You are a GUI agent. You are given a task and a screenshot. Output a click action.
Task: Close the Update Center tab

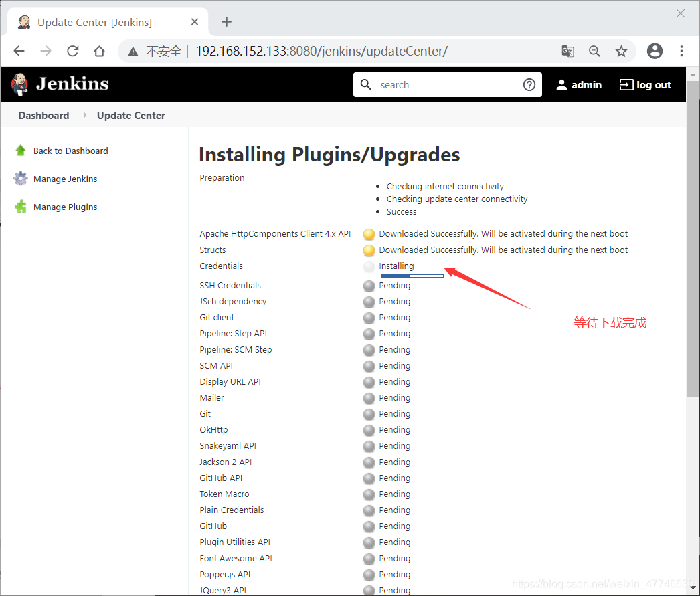coord(195,22)
